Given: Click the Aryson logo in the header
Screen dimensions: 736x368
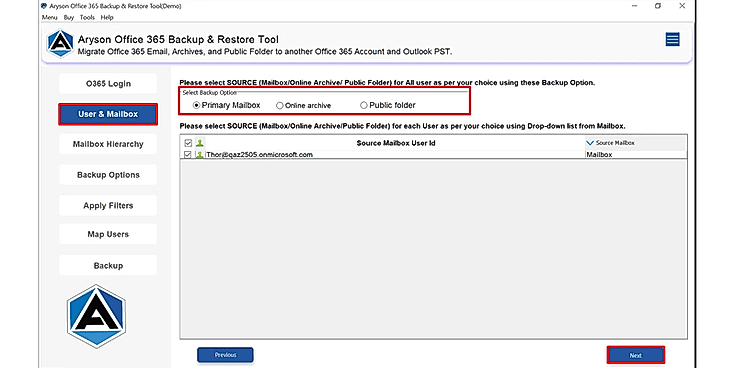Looking at the screenshot, I should (x=60, y=44).
